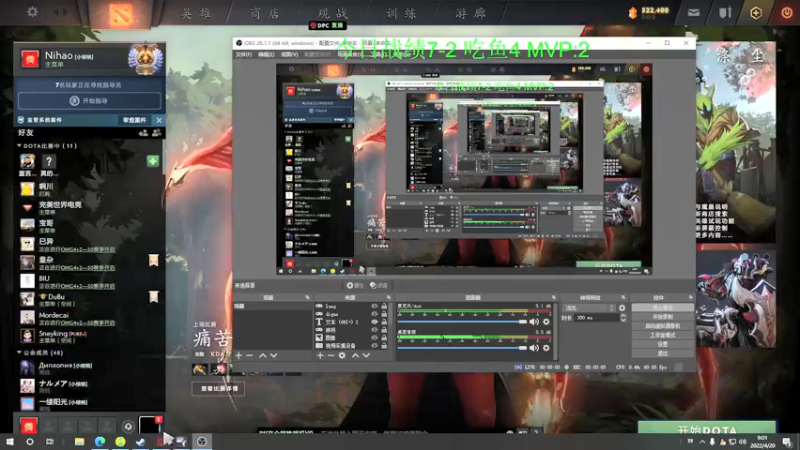Image resolution: width=800 pixels, height=450 pixels.
Task: Open transition properties gear in OBS
Action: (x=622, y=308)
